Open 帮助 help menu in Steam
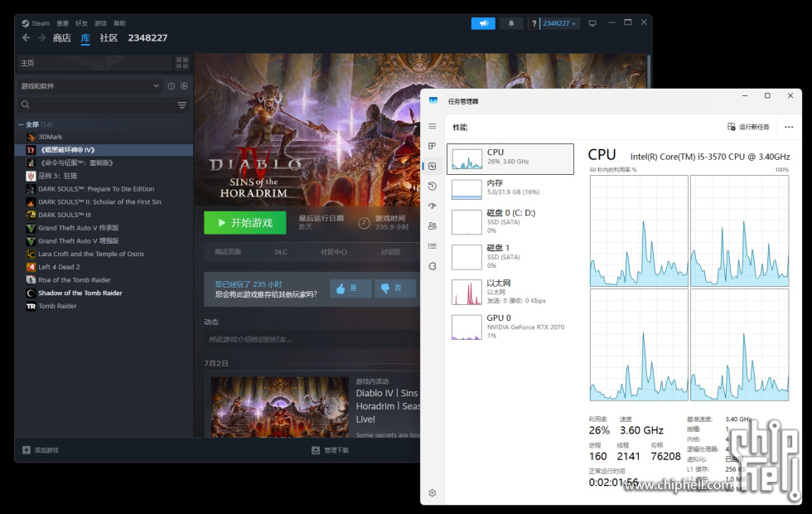The image size is (812, 514). coord(119,23)
